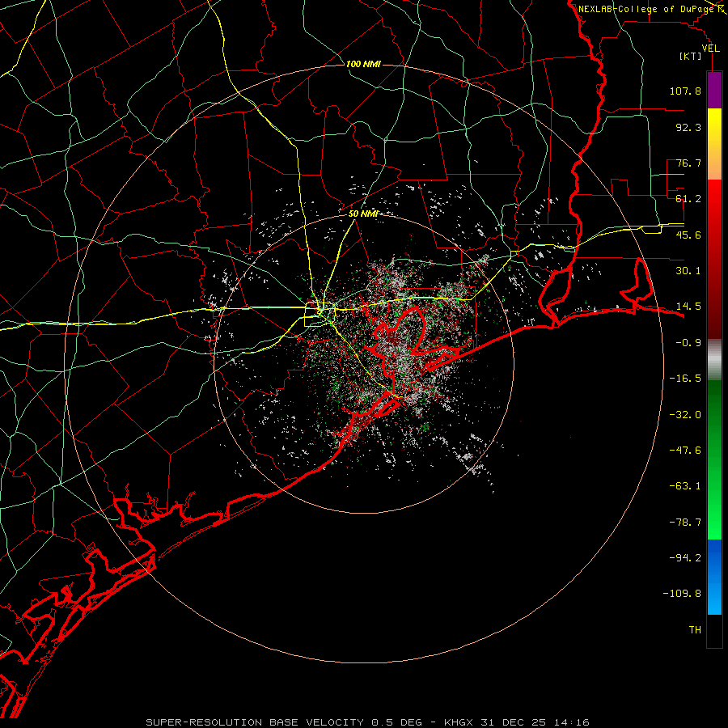Pick the purple segment of the velocity color bar
Viewport: 728px width, 728px height.
pos(714,90)
